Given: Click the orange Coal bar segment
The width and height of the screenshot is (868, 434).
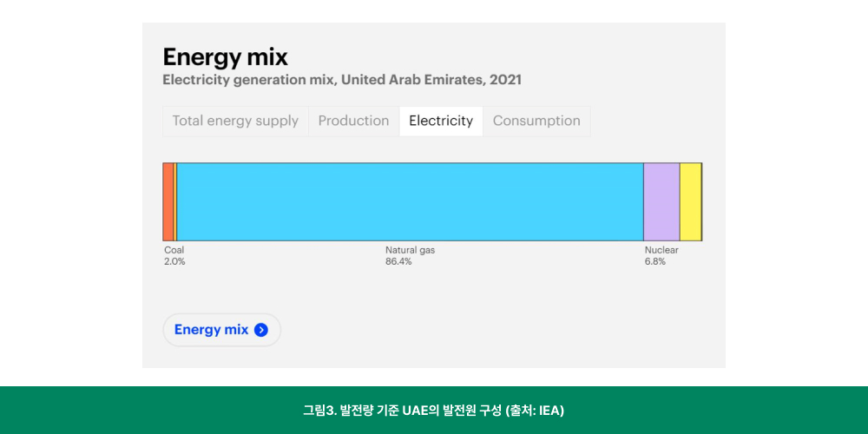Looking at the screenshot, I should point(168,202).
